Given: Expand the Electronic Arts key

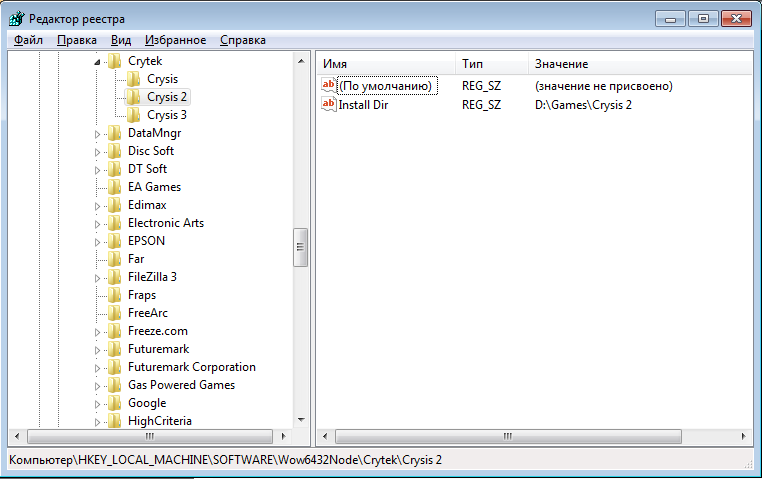Looking at the screenshot, I should click(x=97, y=223).
